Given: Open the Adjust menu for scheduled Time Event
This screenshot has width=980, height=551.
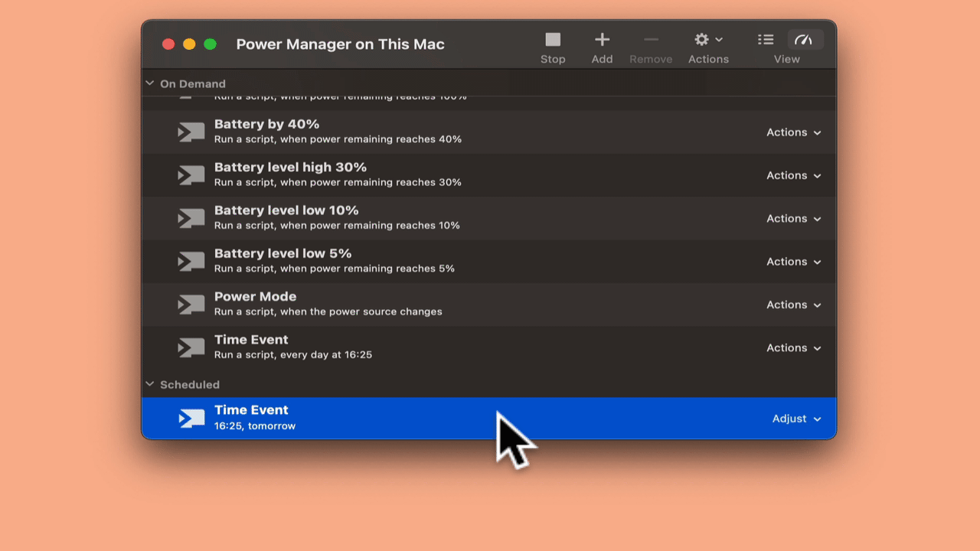Looking at the screenshot, I should 797,419.
